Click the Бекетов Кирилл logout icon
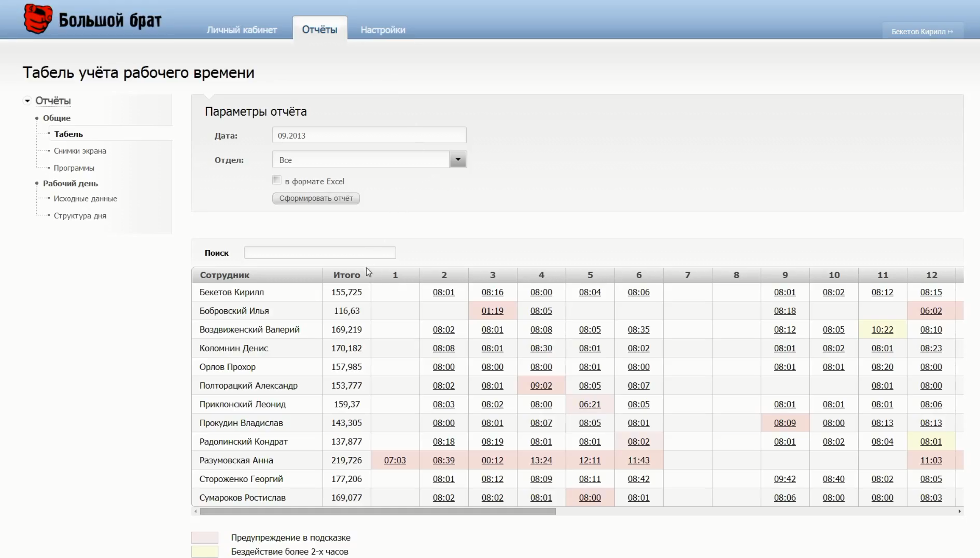Viewport: 980px width, 558px height. click(950, 32)
